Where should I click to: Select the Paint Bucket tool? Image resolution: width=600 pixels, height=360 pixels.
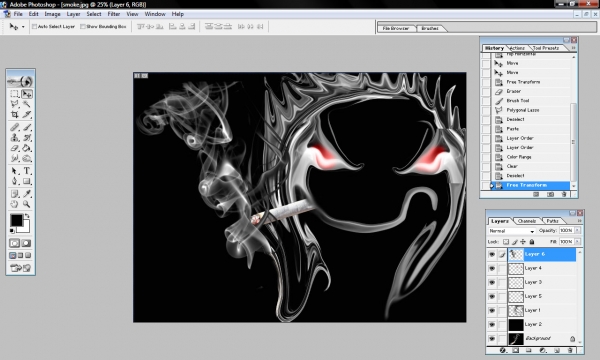(x=26, y=148)
